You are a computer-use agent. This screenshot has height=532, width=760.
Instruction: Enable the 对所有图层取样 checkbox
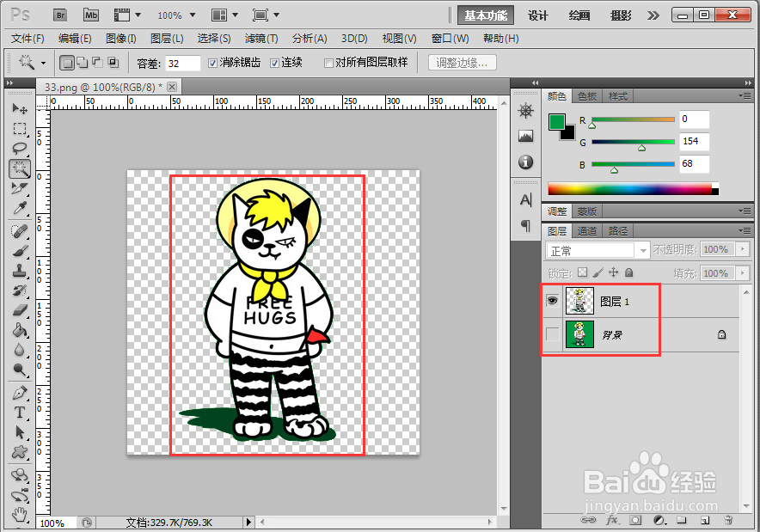click(329, 62)
